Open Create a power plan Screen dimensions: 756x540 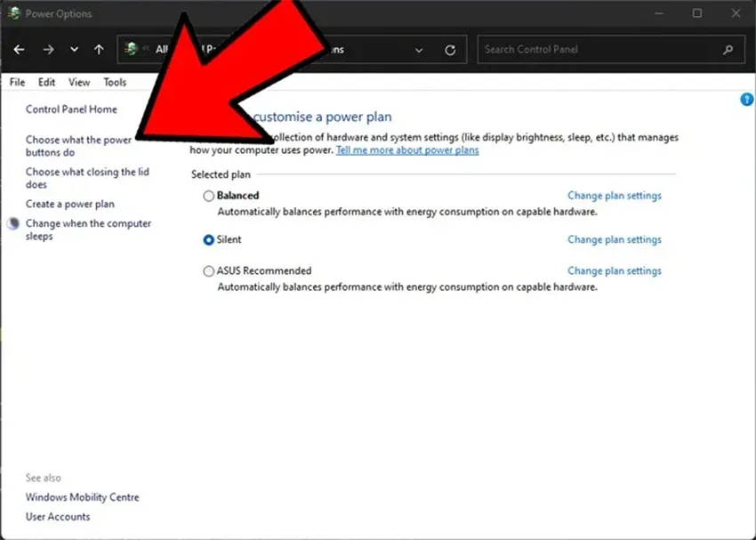click(70, 204)
